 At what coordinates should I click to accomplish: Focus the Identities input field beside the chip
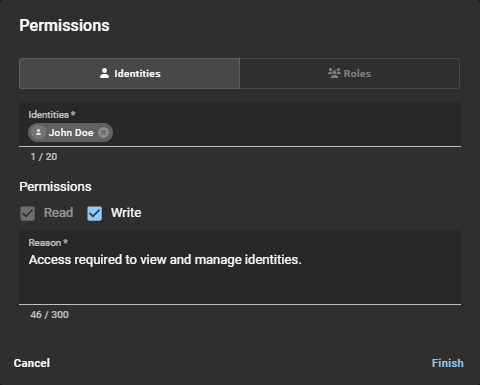[287, 133]
